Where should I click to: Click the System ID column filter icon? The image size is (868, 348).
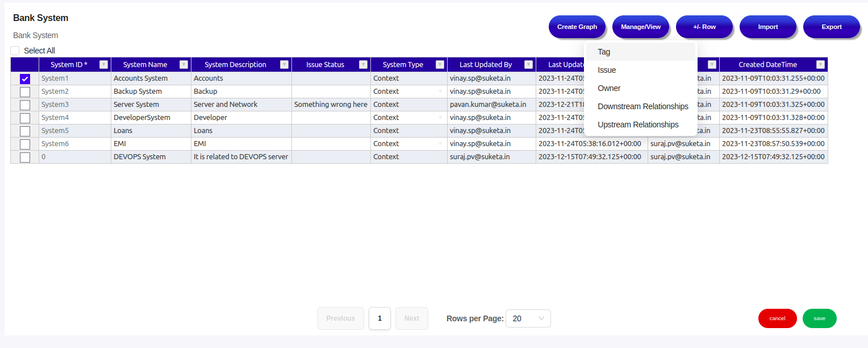pos(103,65)
